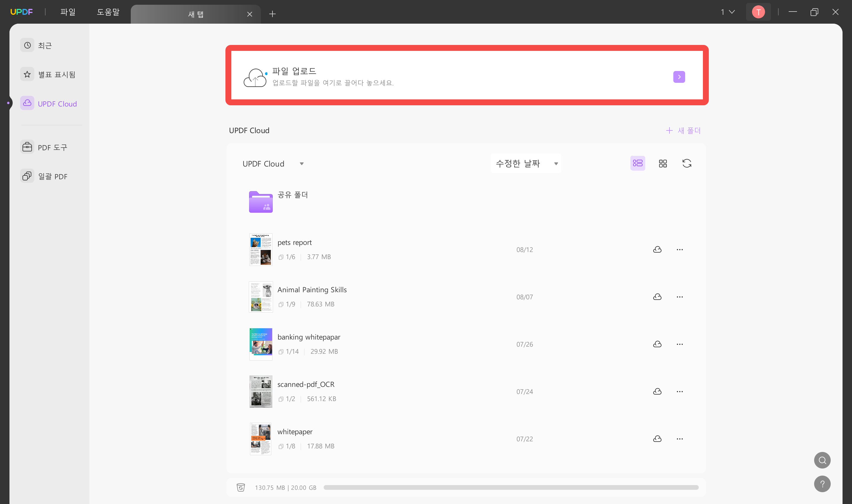Open the whitepaper thumbnail

pos(260,439)
